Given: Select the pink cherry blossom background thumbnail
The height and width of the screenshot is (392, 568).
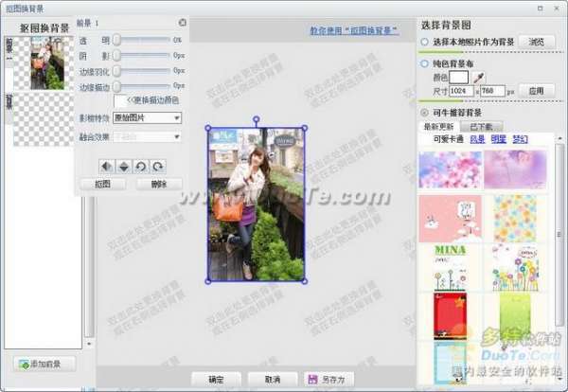Looking at the screenshot, I should point(450,169).
